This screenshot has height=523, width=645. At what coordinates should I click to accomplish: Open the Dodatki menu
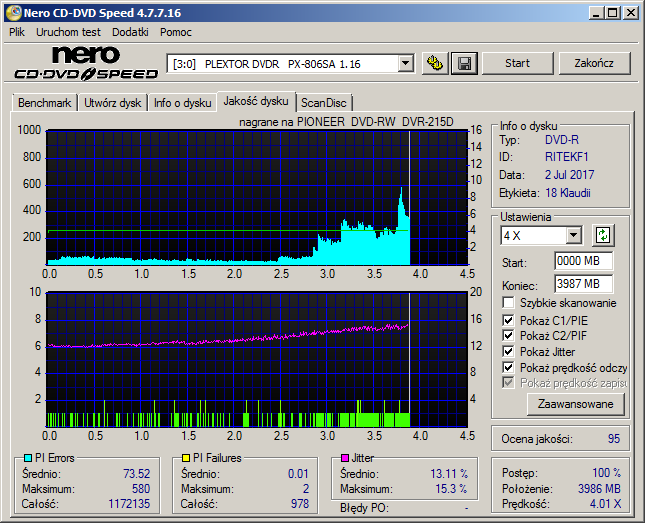130,32
